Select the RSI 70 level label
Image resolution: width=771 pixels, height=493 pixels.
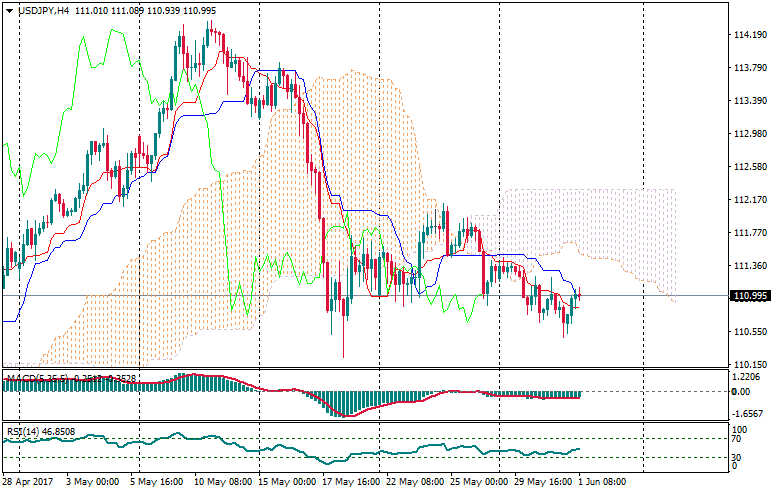(738, 438)
